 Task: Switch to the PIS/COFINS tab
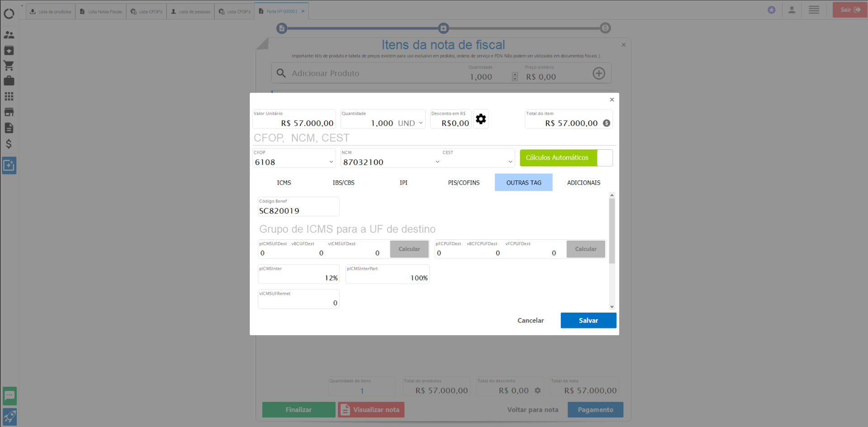464,183
